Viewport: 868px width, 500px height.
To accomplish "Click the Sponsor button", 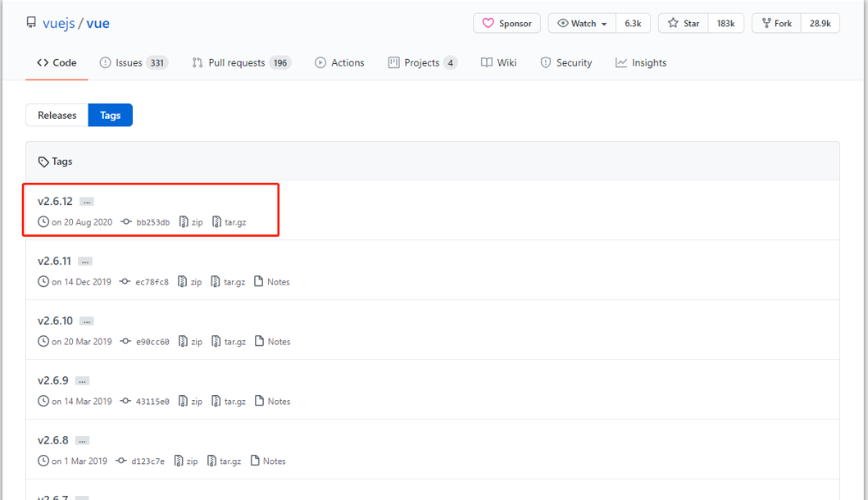I will 507,23.
